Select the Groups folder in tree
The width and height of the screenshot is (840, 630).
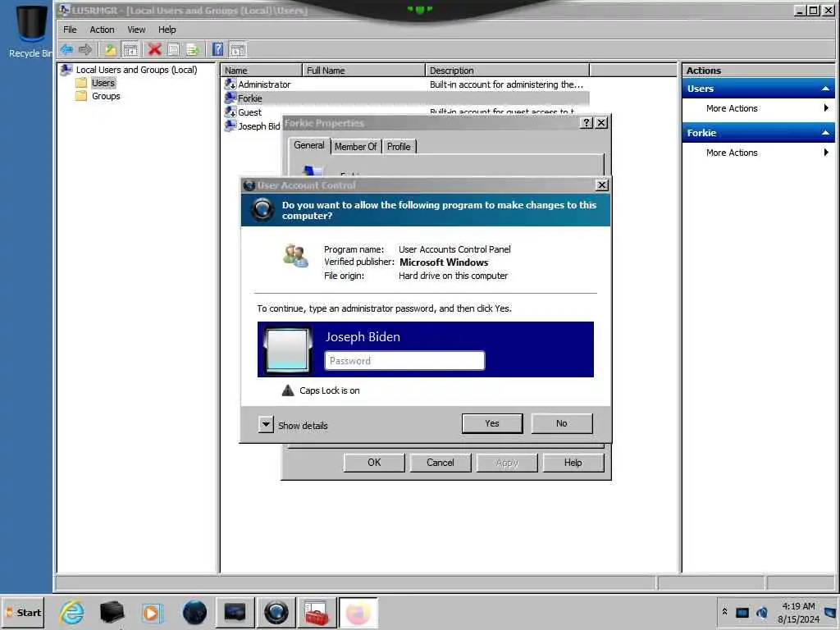[x=106, y=96]
